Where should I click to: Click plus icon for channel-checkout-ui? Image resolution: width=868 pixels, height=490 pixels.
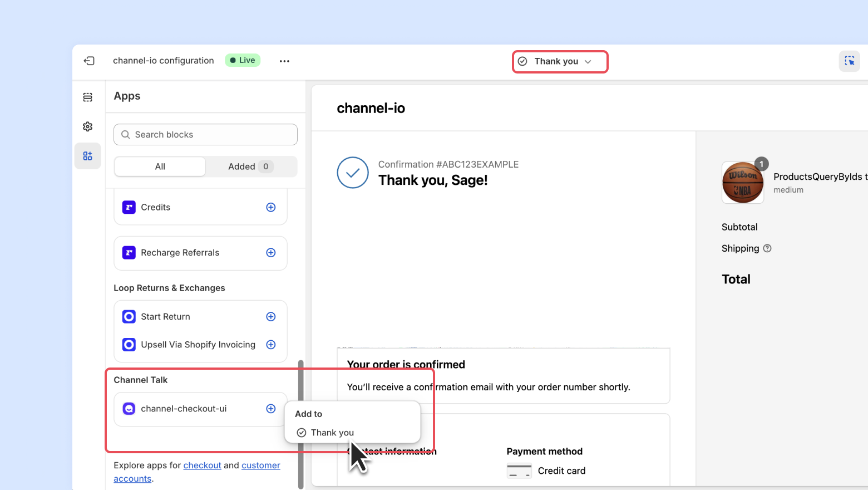point(271,409)
